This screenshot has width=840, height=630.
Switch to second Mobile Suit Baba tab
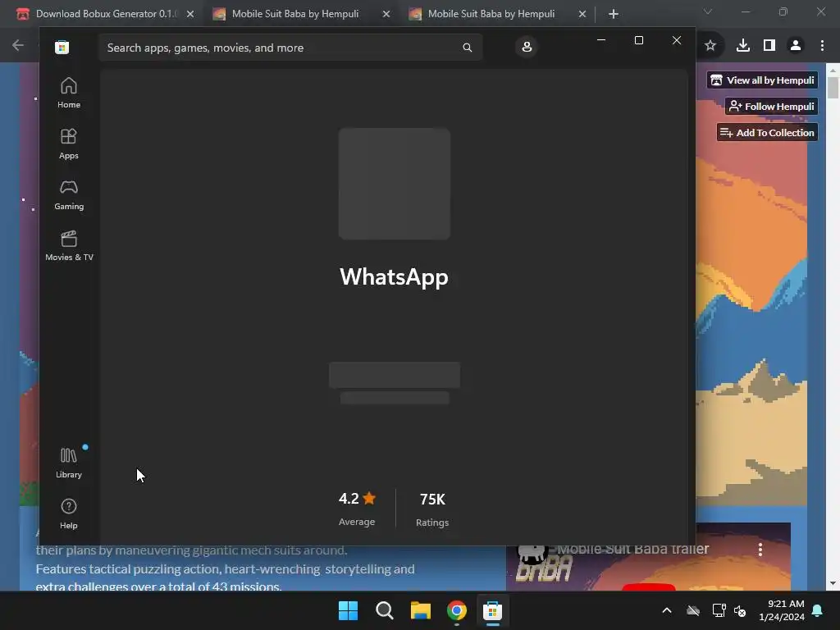[295, 14]
